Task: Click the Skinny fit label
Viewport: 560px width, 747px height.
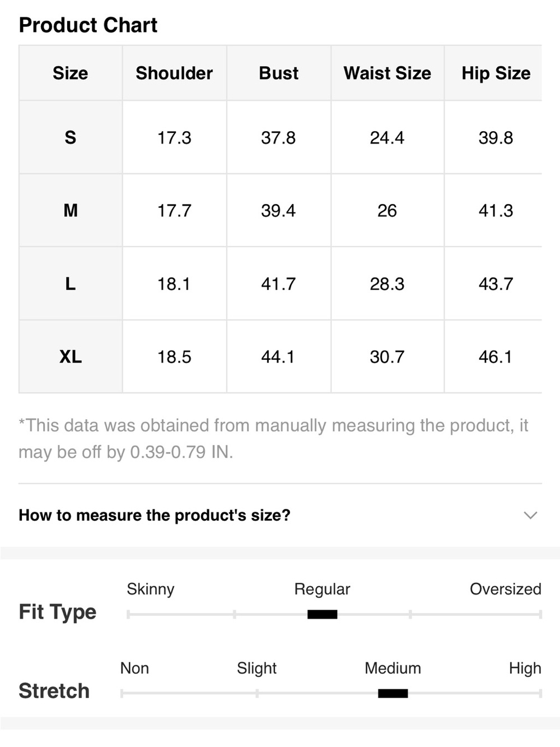Action: (151, 589)
